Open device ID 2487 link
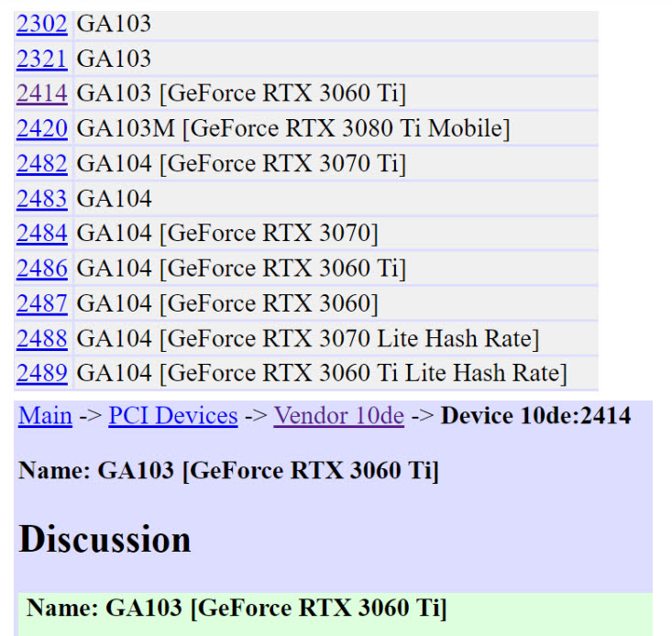This screenshot has height=636, width=672. click(42, 303)
